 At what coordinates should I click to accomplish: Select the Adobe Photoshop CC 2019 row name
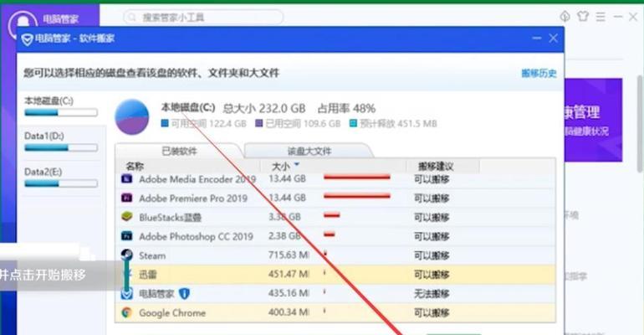pos(196,236)
